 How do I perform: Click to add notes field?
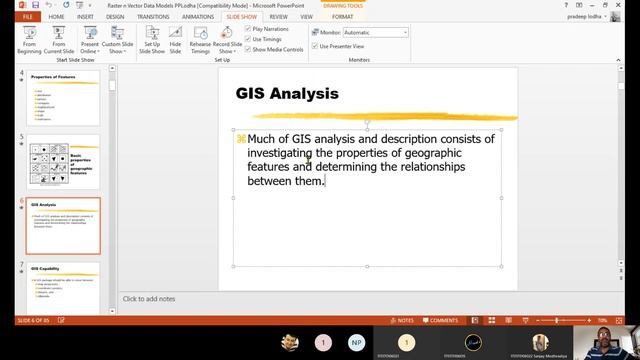point(149,299)
